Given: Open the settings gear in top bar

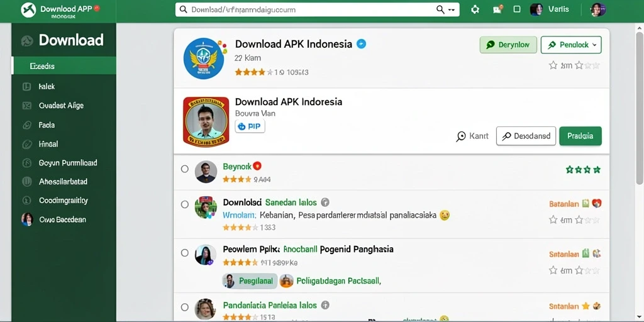Looking at the screenshot, I should click(x=475, y=9).
